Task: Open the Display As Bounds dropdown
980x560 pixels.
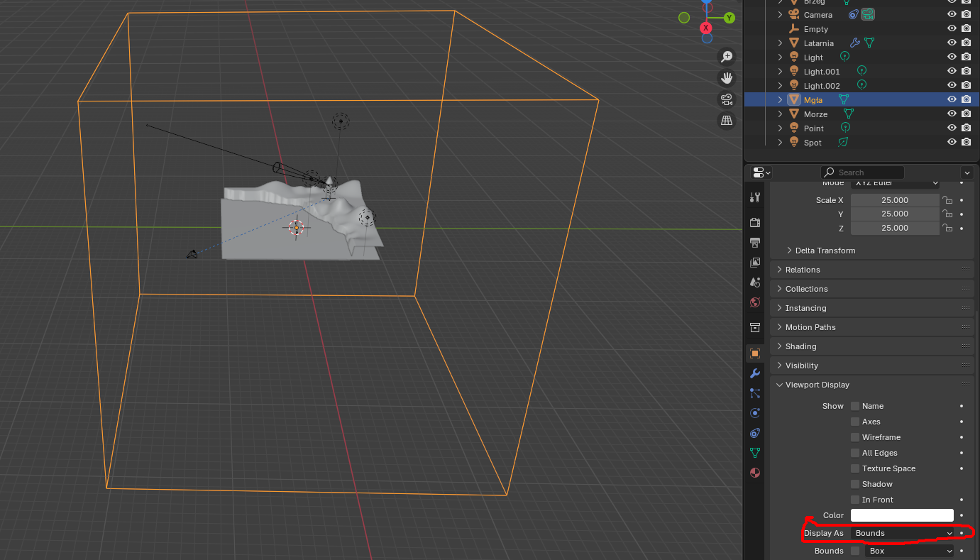Action: point(903,533)
